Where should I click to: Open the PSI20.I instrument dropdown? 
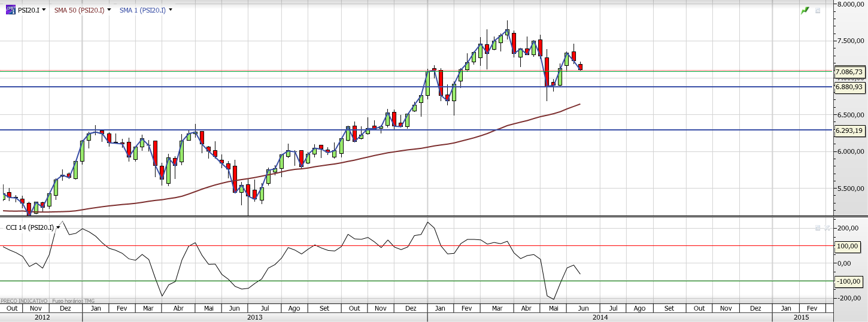(44, 10)
